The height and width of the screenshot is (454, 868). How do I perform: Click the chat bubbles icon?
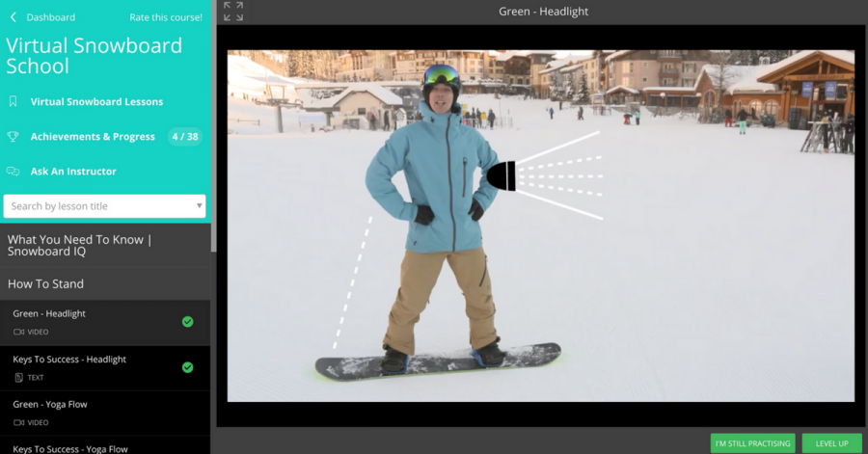pos(13,172)
